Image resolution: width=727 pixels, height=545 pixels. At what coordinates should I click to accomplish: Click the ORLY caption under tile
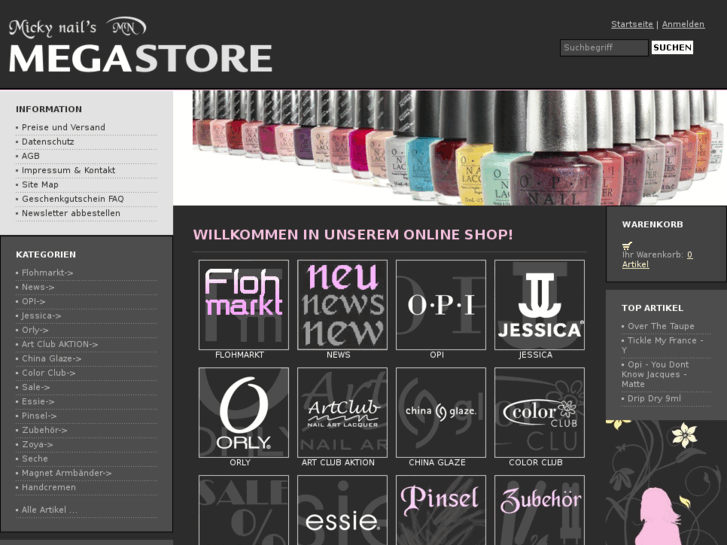(x=240, y=462)
